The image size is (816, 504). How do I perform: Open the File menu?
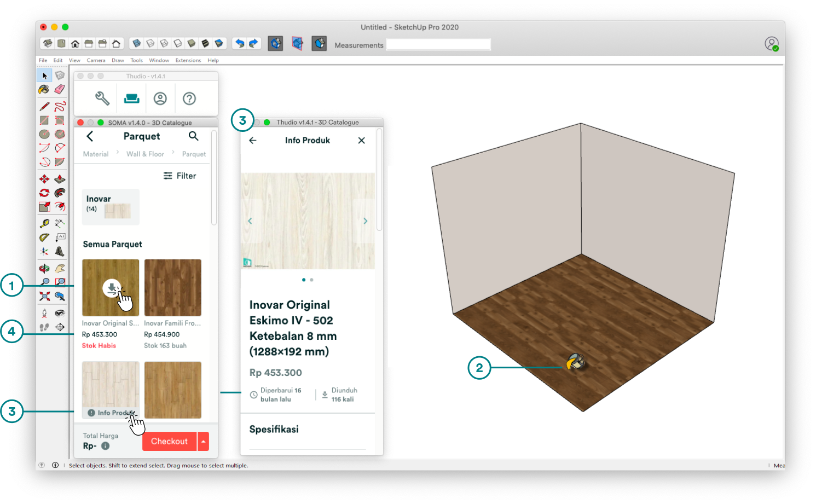[43, 60]
